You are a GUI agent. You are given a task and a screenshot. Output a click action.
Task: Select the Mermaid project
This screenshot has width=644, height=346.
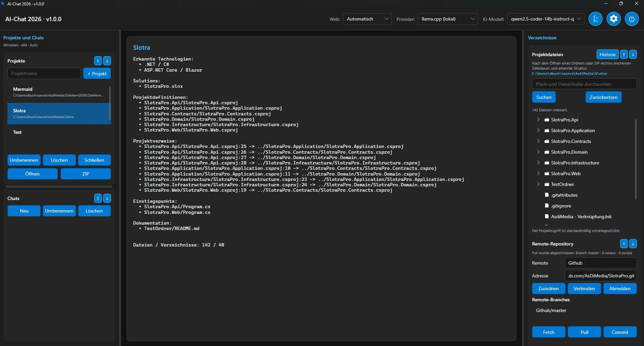pyautogui.click(x=59, y=92)
